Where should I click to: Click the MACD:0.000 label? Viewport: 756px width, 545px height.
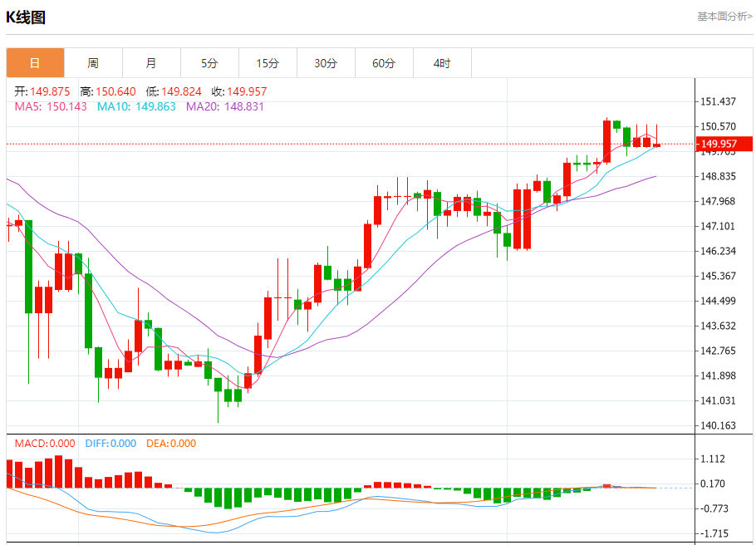click(45, 444)
